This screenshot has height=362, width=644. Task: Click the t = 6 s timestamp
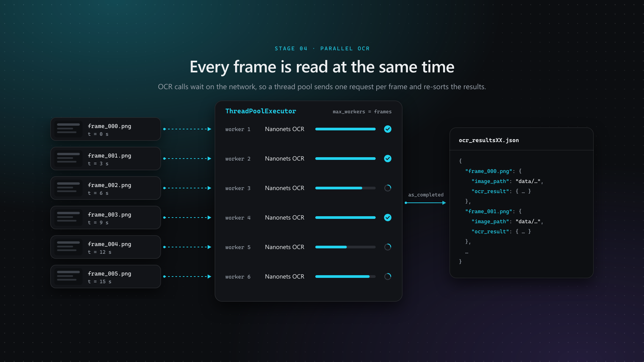tap(98, 193)
